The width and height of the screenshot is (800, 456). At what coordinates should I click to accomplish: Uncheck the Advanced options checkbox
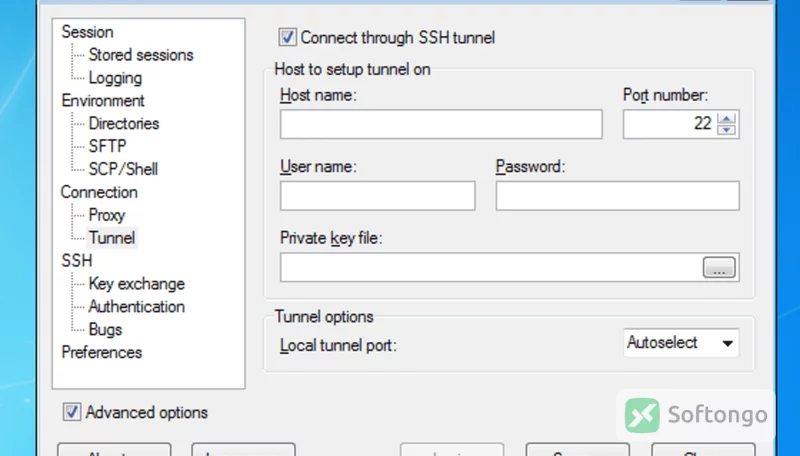tap(71, 412)
